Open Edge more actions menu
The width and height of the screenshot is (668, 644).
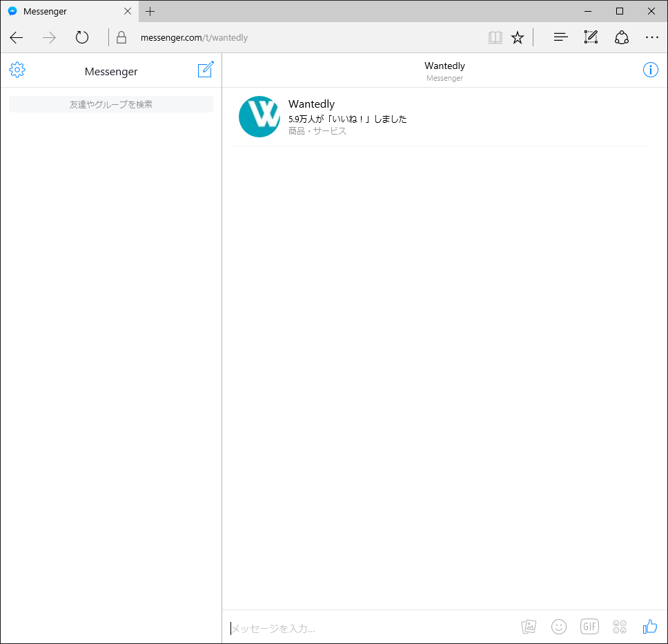pos(652,37)
